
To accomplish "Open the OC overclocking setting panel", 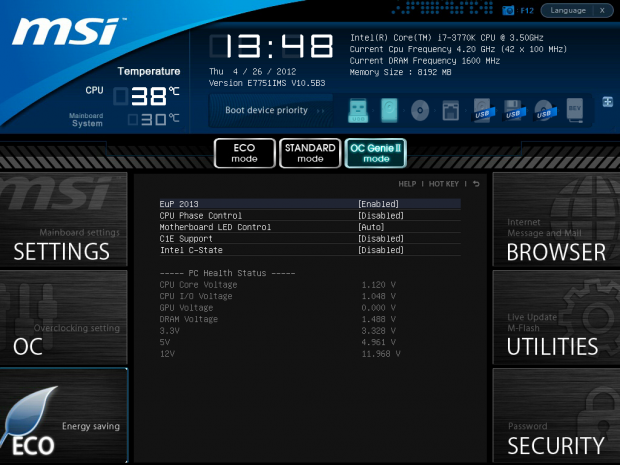I will pos(64,317).
